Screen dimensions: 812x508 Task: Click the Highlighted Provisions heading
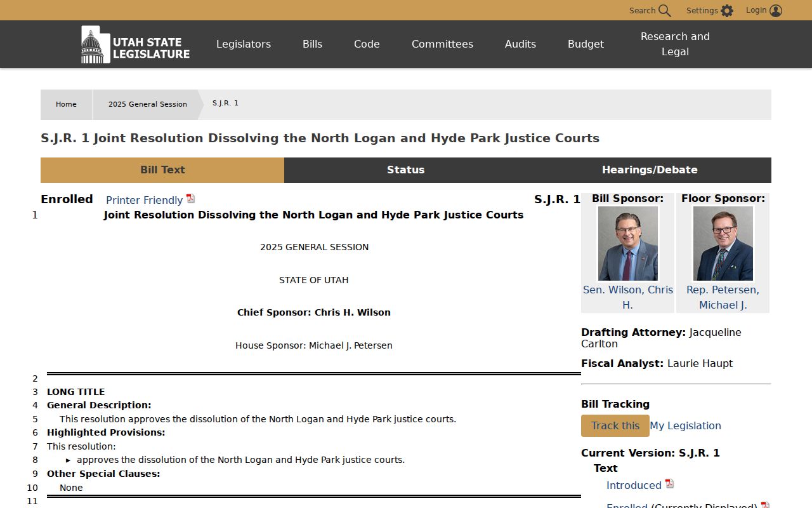point(106,432)
